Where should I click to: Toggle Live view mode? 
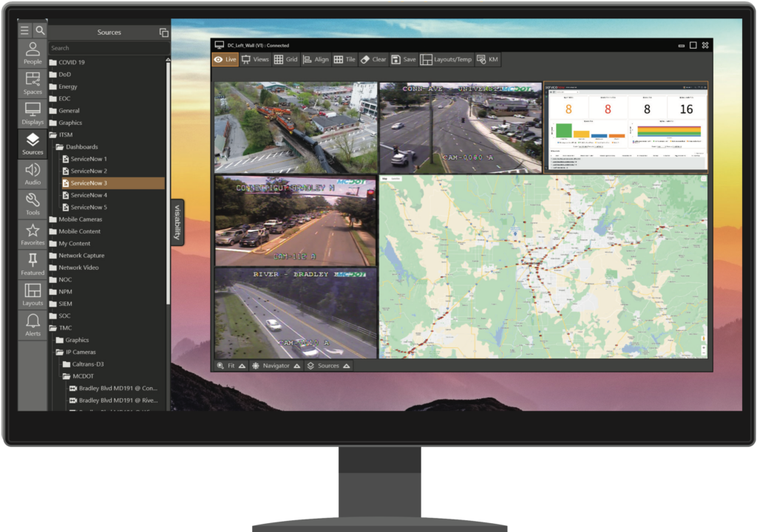click(x=225, y=60)
